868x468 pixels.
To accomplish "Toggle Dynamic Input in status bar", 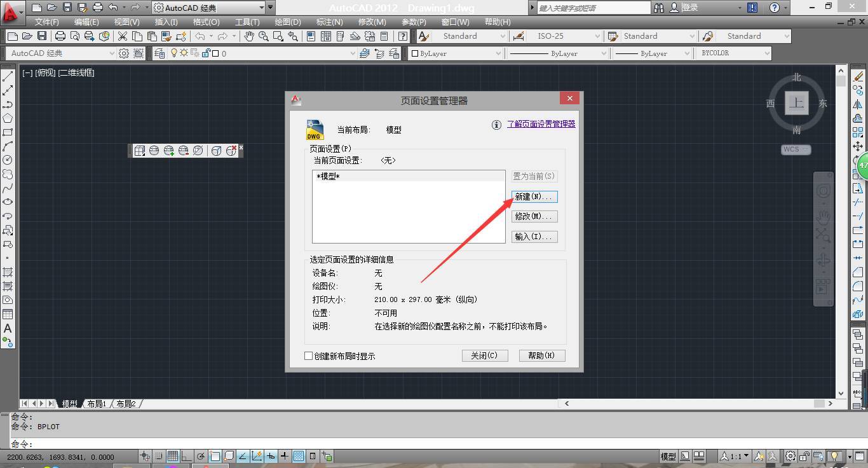I will pyautogui.click(x=271, y=456).
